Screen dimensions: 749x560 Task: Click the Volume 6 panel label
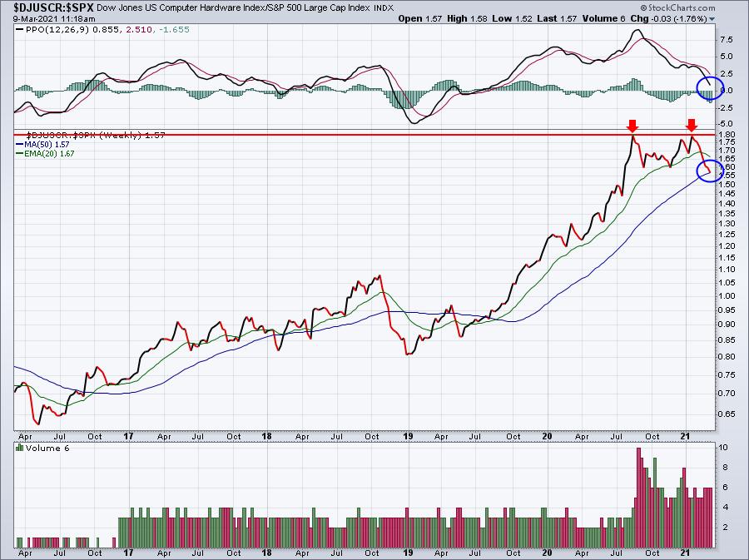click(47, 448)
